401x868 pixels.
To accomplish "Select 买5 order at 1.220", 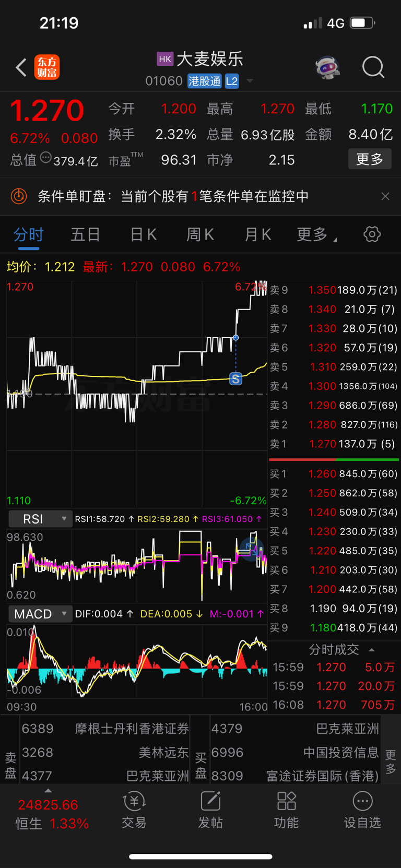I will [x=334, y=551].
